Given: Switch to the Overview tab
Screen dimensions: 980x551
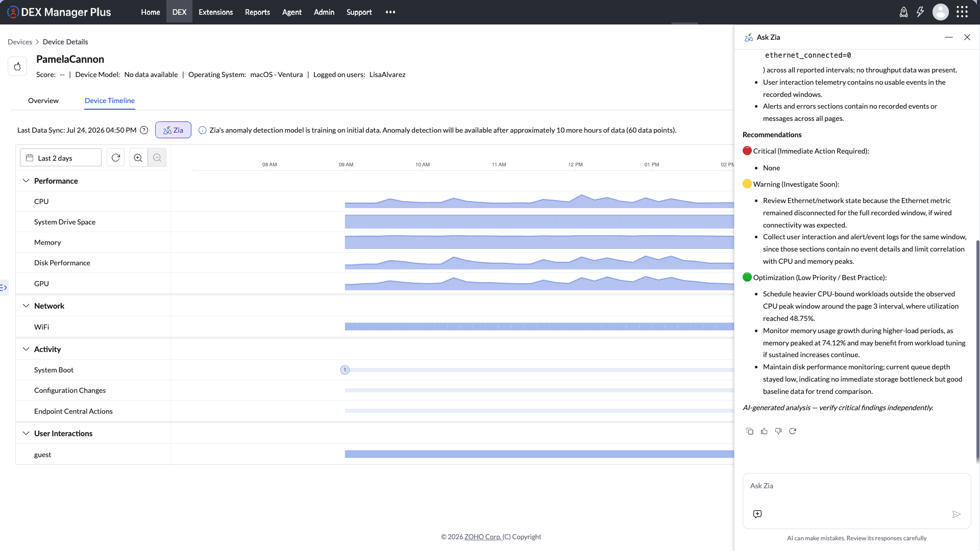Looking at the screenshot, I should click(x=43, y=101).
